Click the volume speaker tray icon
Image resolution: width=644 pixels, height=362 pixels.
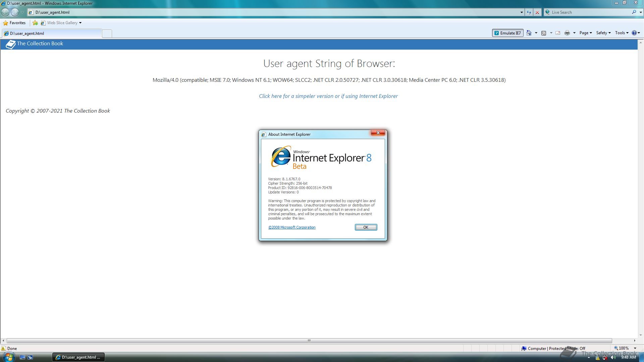[613, 358]
